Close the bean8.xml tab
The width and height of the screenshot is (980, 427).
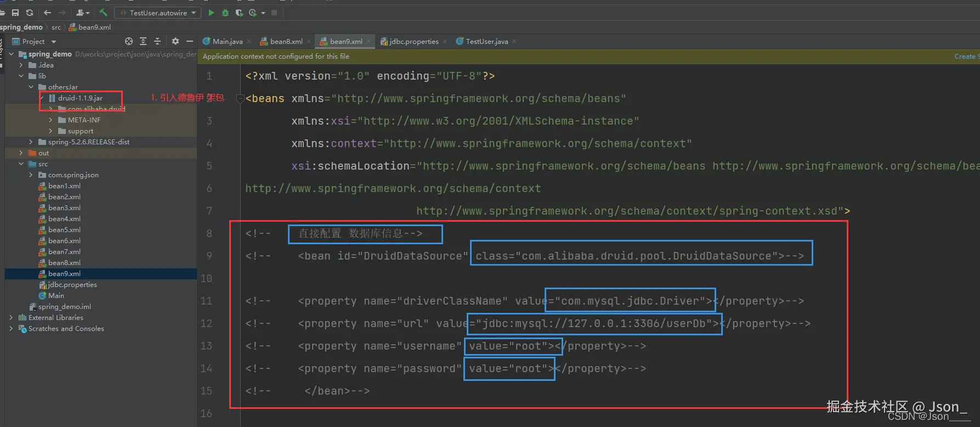(x=309, y=41)
